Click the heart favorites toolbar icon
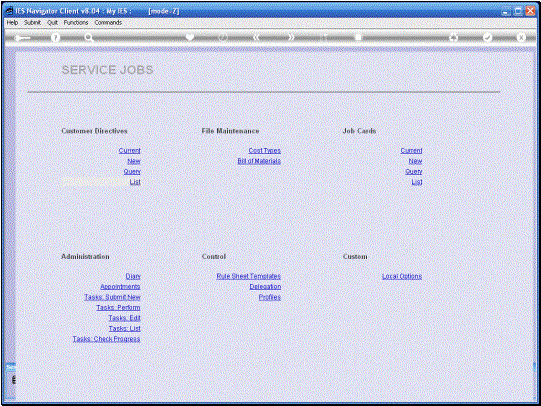Image resolution: width=541 pixels, height=406 pixels. pyautogui.click(x=190, y=37)
